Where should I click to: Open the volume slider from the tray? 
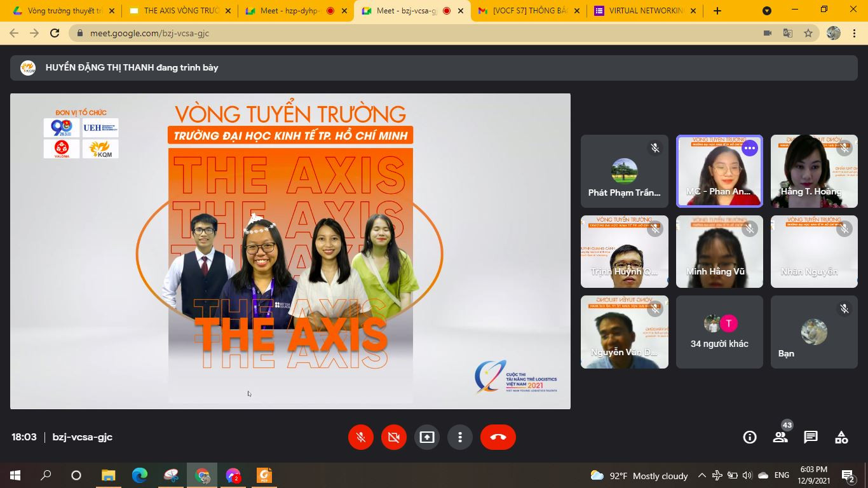tap(744, 475)
